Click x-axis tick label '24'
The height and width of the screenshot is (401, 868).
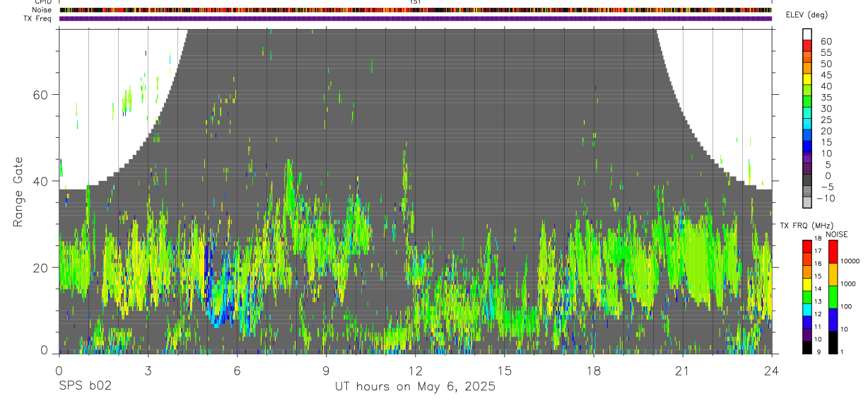click(771, 371)
